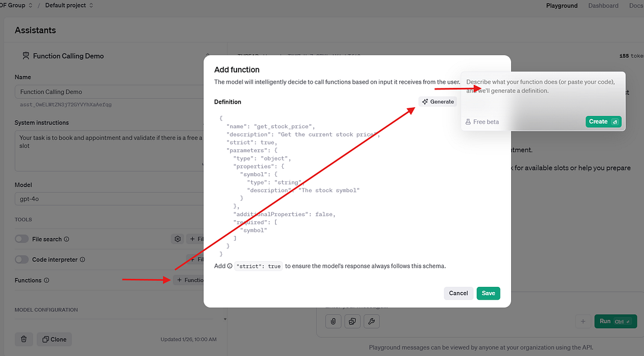Go to the Playground tab
Screen dimensions: 644x356
561,6
